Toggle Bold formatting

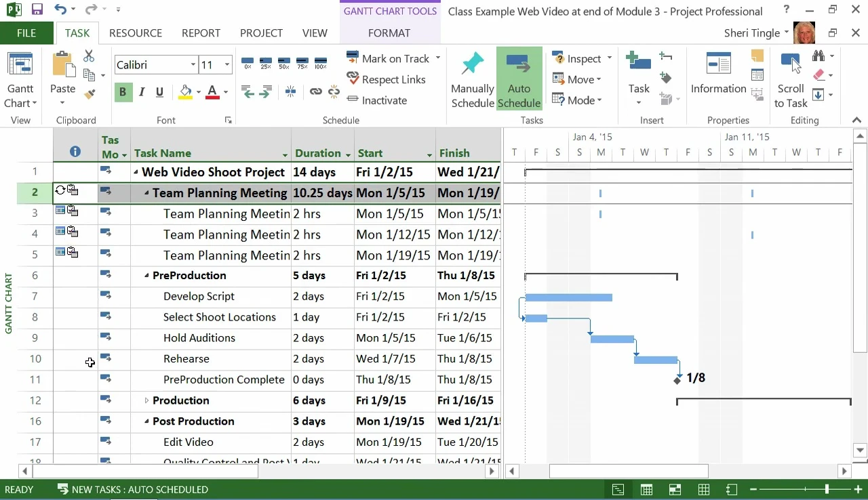(123, 92)
